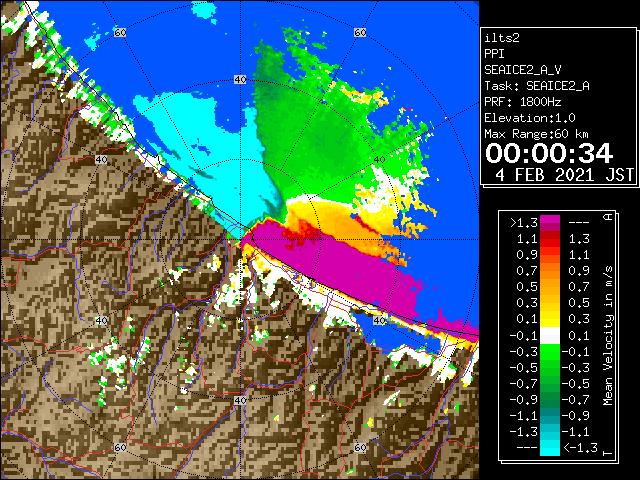The image size is (640, 480).
Task: Select the A marker beside the legend top
Action: (608, 216)
